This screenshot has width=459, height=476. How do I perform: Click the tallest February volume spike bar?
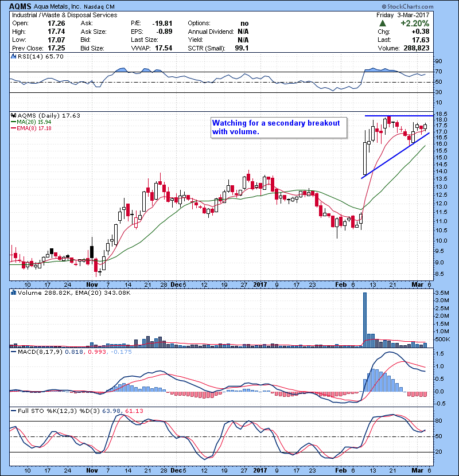(x=365, y=319)
